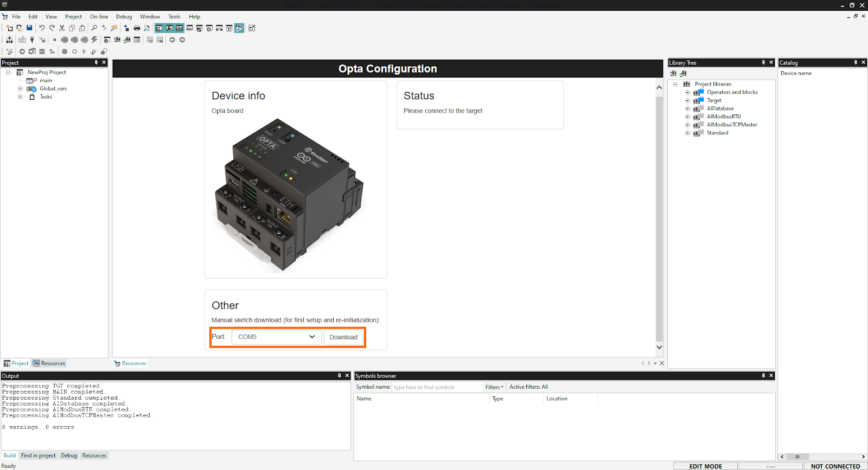Click the play triangle in debug toolbar
Image resolution: width=868 pixels, height=470 pixels.
tap(84, 51)
